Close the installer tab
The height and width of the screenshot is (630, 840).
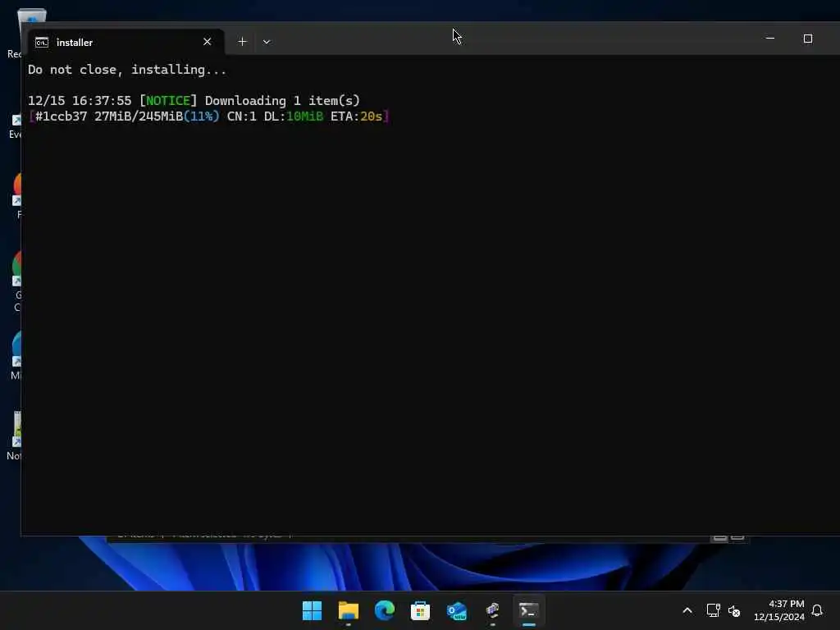(x=208, y=42)
